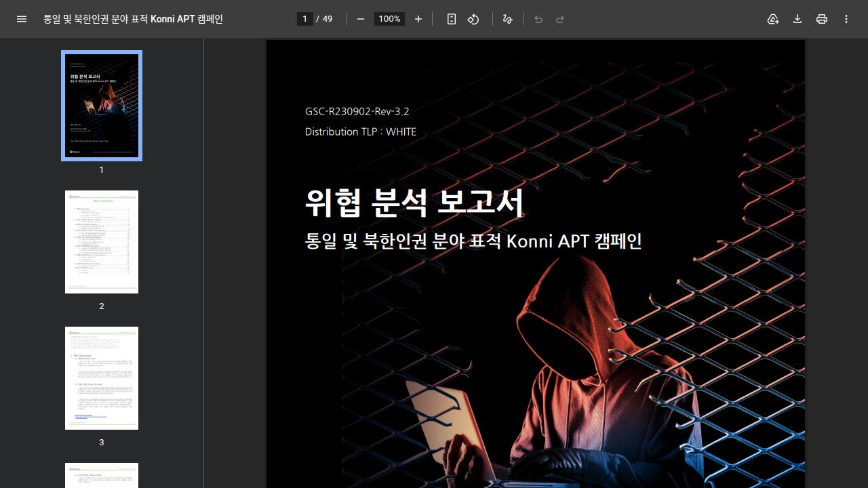Click the redo arrow icon
868x488 pixels.
tap(560, 19)
